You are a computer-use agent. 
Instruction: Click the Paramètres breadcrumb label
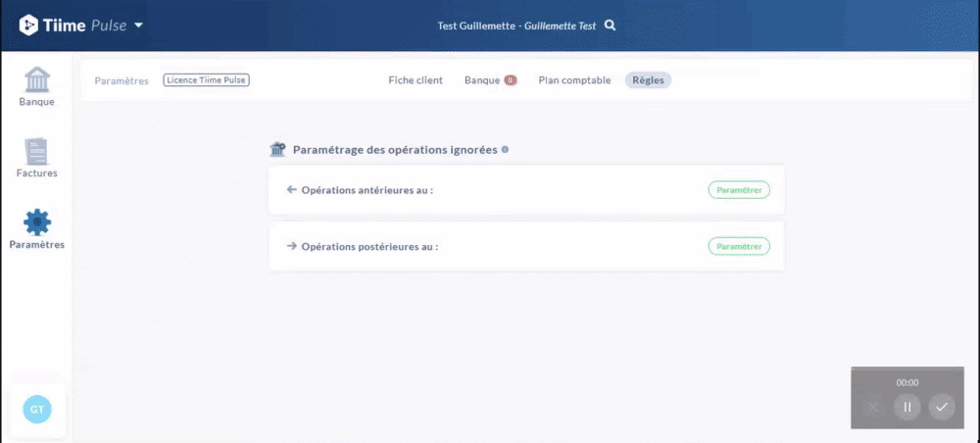coord(122,80)
